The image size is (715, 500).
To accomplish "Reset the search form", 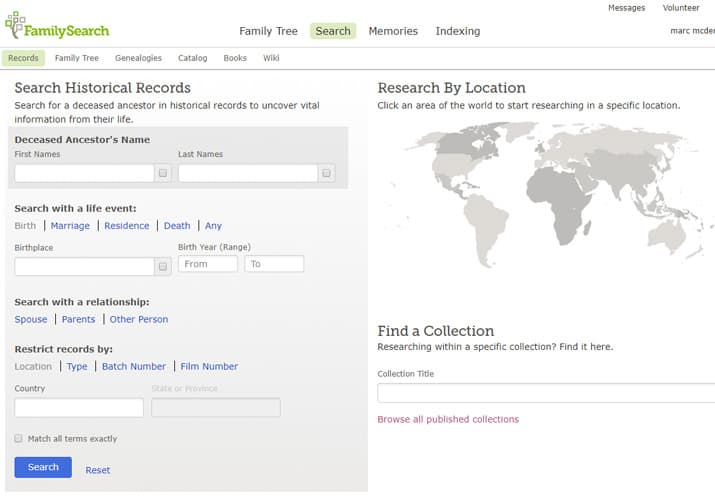I will (x=98, y=470).
